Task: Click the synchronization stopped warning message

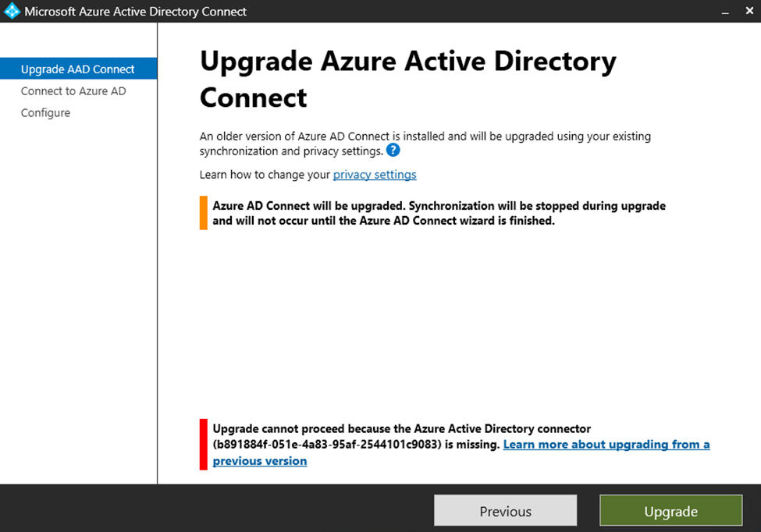Action: [x=439, y=214]
